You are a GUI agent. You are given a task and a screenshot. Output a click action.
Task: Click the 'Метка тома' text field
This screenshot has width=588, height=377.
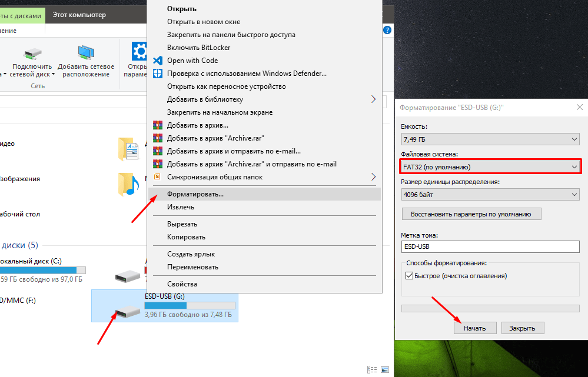[490, 246]
